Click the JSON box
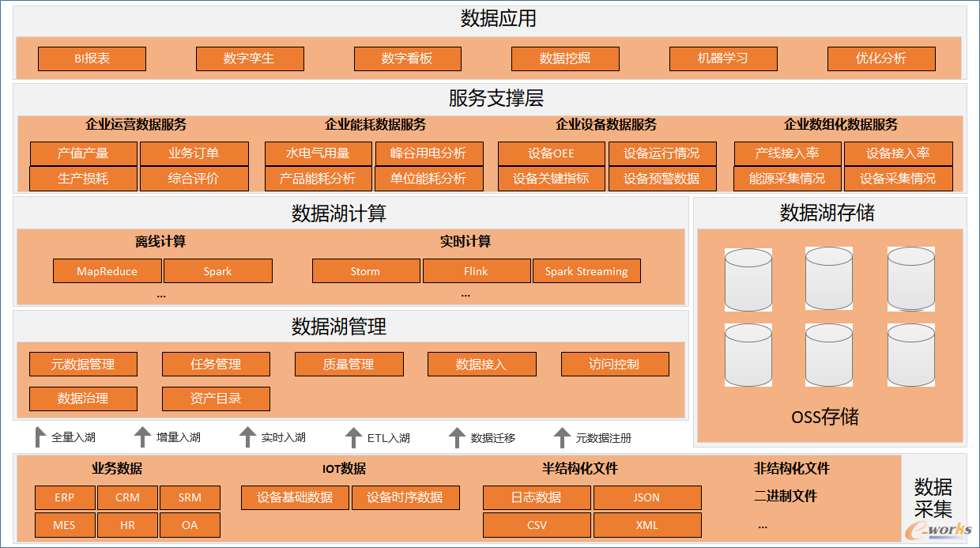 [647, 497]
